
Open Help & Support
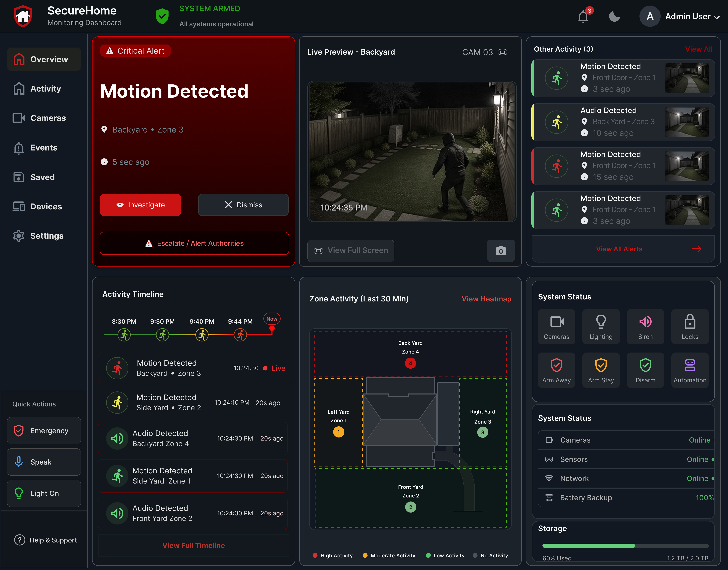[46, 540]
